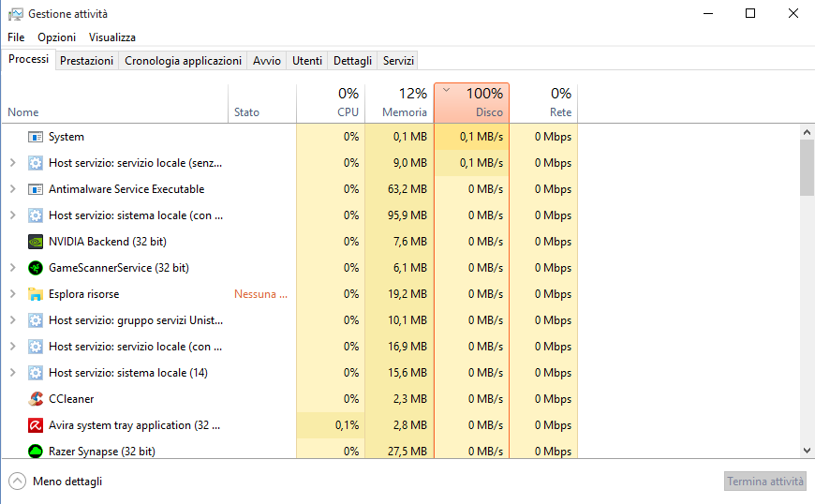The width and height of the screenshot is (815, 504).
Task: Select the NVIDIA Backend (32 bit) name
Action: [x=108, y=242]
